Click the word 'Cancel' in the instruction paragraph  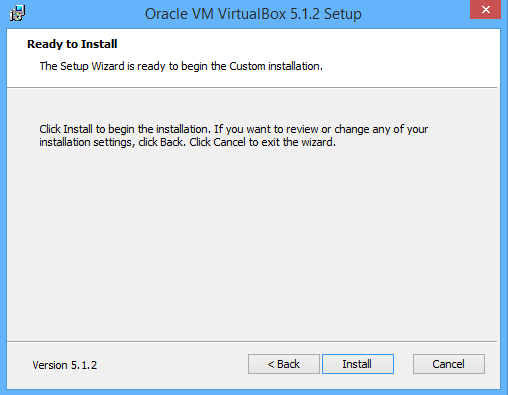click(229, 142)
